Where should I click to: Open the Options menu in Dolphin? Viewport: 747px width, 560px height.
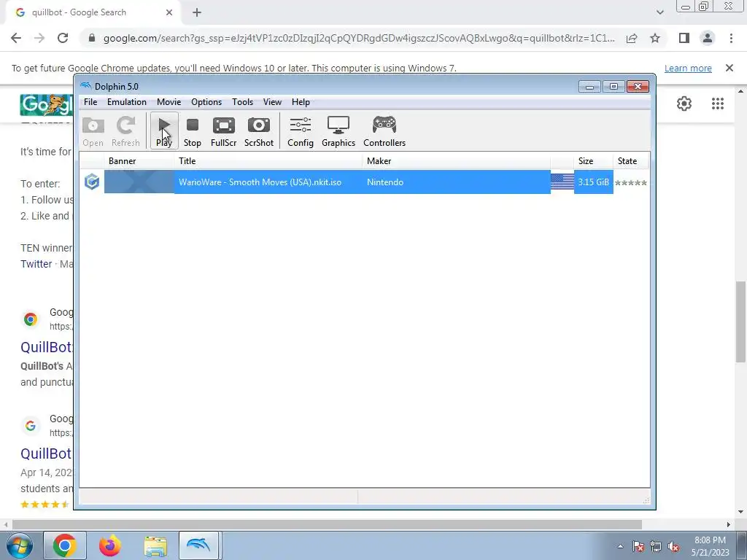tap(206, 102)
